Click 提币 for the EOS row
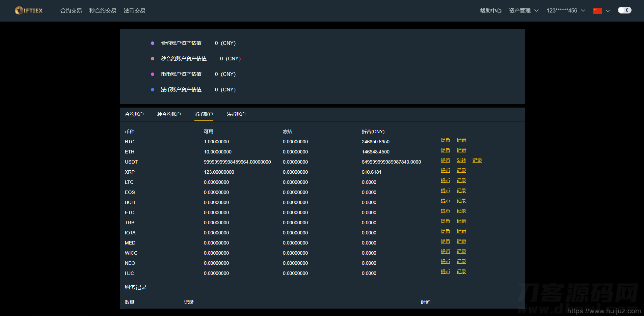The width and height of the screenshot is (644, 316). click(x=445, y=191)
